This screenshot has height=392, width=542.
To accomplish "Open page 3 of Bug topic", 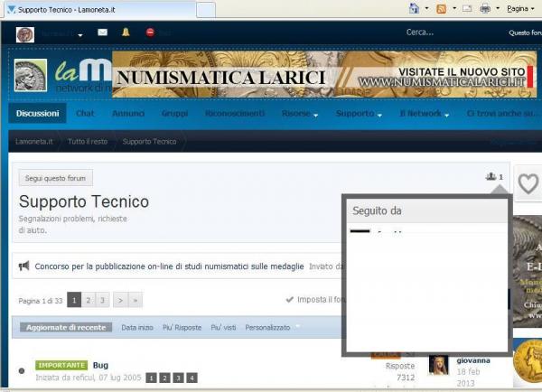I will point(178,378).
